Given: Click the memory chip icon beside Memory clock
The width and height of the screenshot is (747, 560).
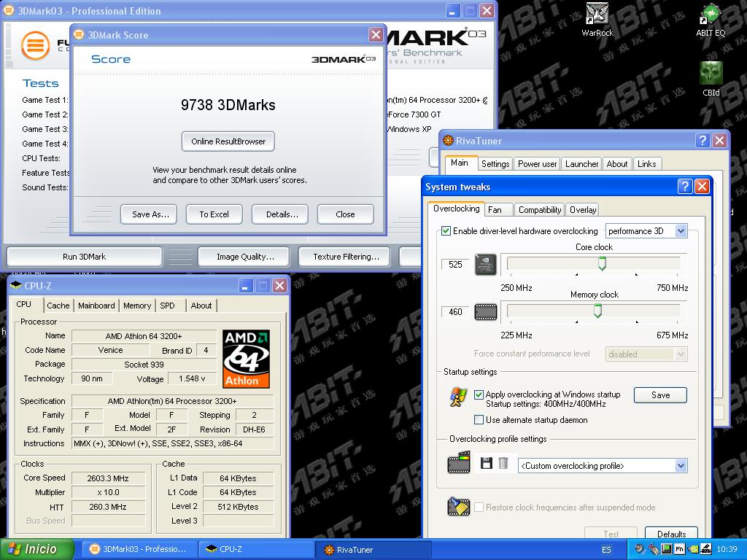Looking at the screenshot, I should 486,312.
